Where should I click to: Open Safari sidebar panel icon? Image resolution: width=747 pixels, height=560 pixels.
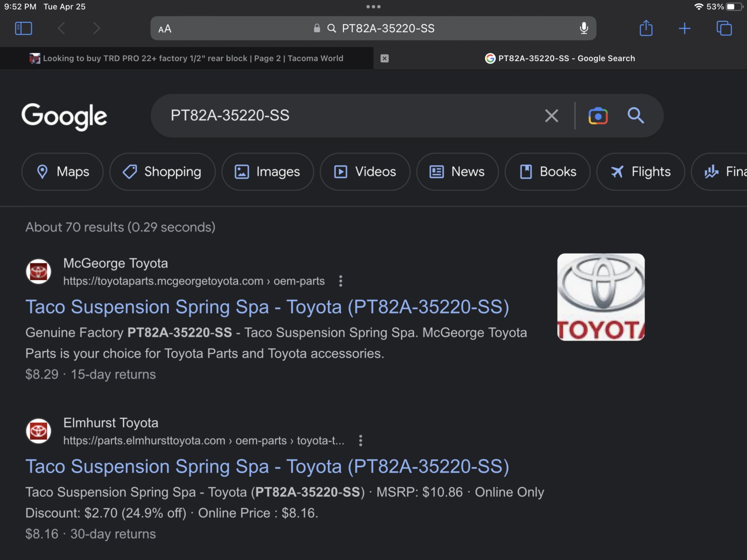(23, 28)
